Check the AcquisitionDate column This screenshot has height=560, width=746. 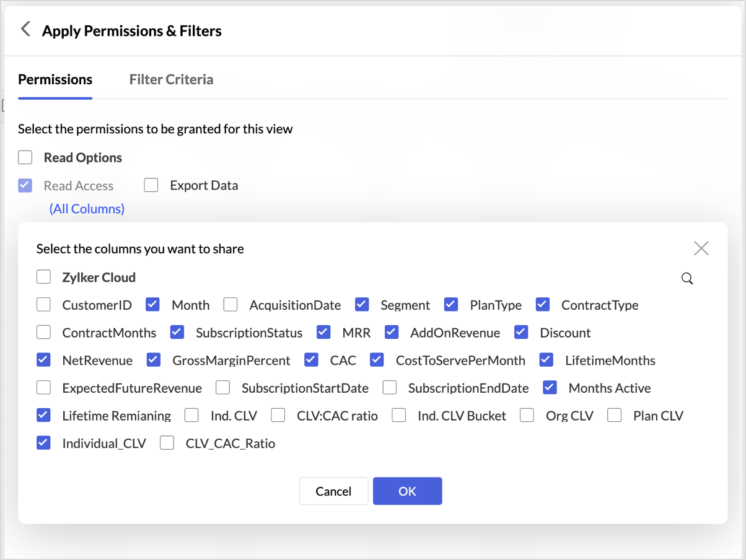point(230,305)
